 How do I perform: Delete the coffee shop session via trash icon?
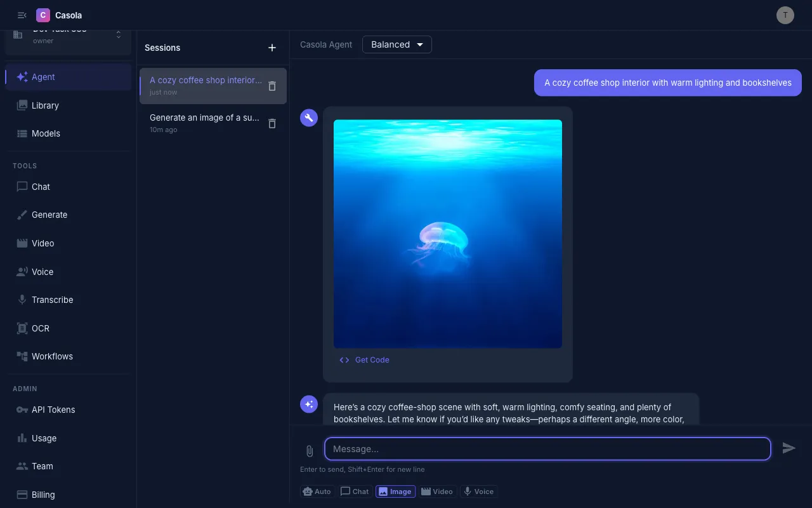(x=272, y=86)
